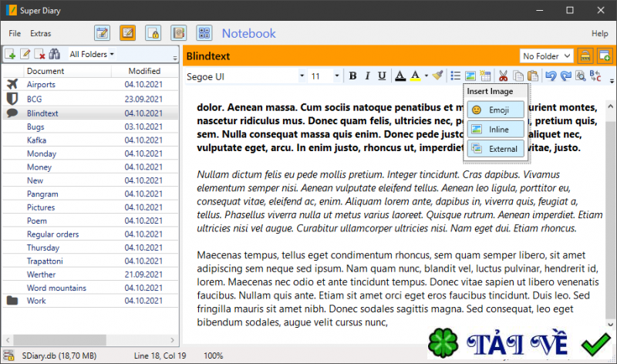Paste from clipboard icon
This screenshot has height=364, width=617.
533,76
